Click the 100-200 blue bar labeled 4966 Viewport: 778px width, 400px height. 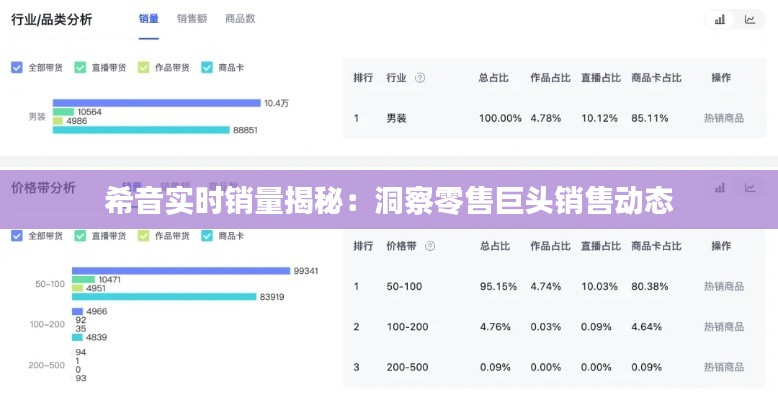point(77,312)
